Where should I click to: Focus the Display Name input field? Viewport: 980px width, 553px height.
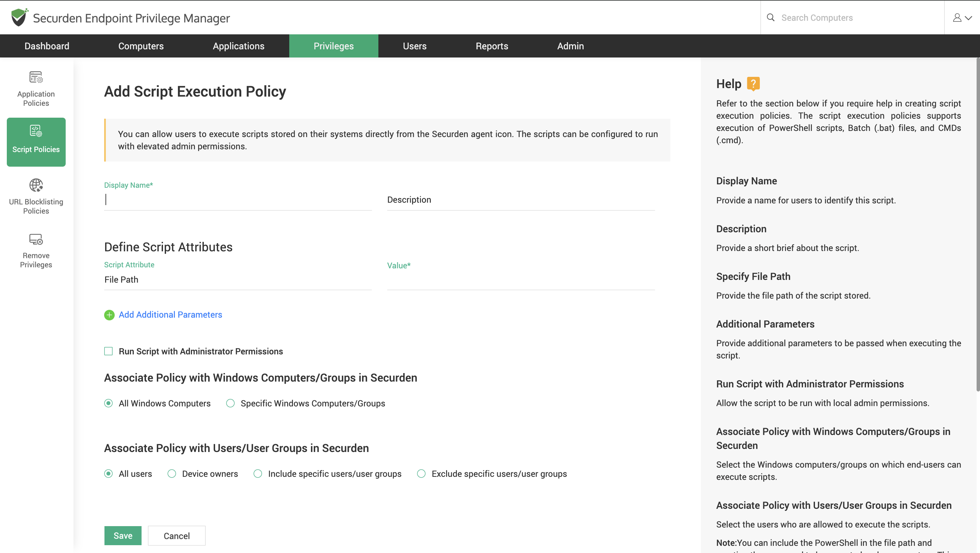coord(238,200)
